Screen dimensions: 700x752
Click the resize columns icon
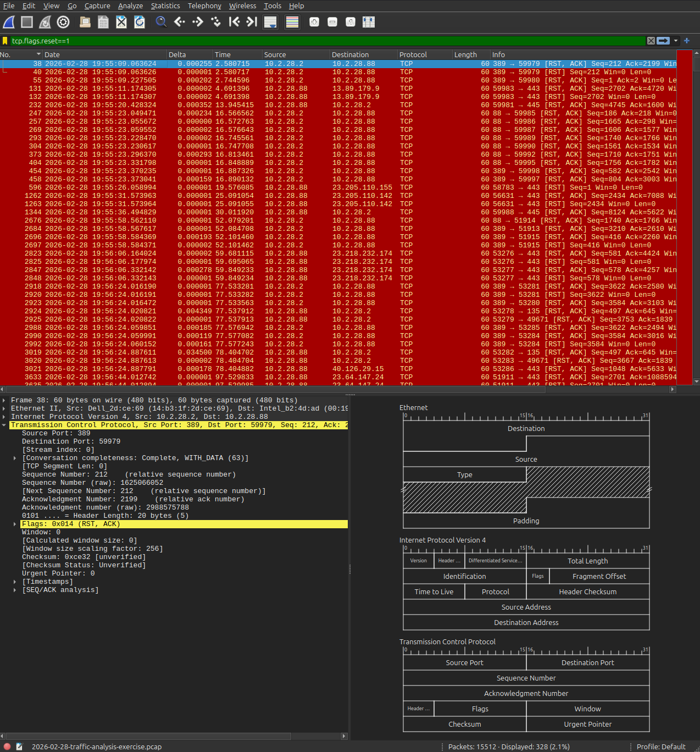[x=369, y=22]
